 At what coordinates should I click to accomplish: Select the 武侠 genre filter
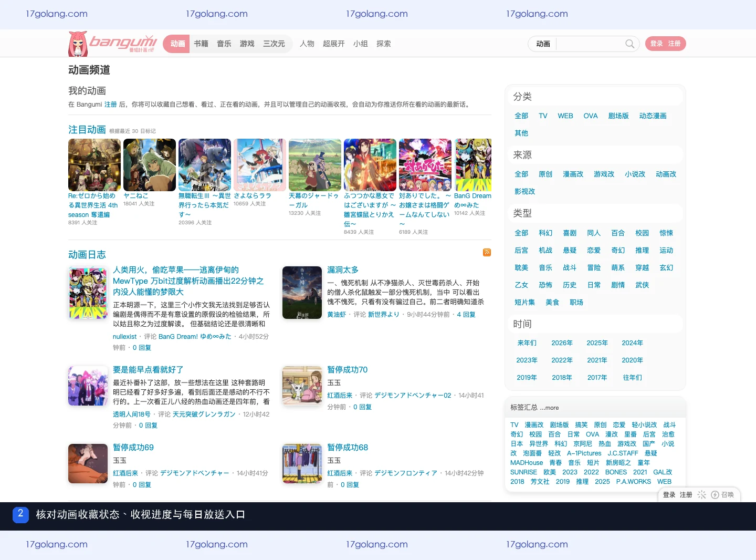(642, 285)
